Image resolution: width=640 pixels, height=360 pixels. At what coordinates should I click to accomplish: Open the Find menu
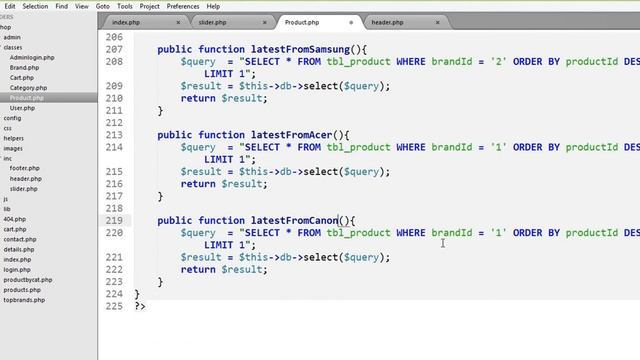pyautogui.click(x=62, y=6)
